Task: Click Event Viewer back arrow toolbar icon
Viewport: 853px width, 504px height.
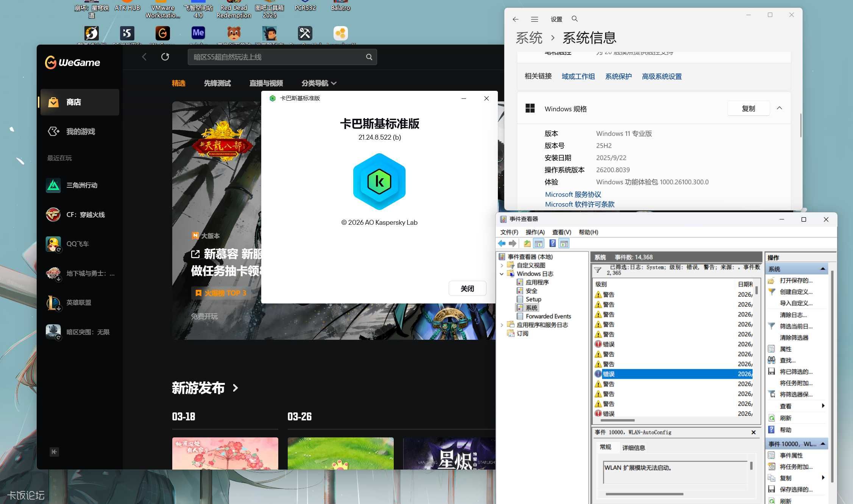Action: pyautogui.click(x=502, y=243)
